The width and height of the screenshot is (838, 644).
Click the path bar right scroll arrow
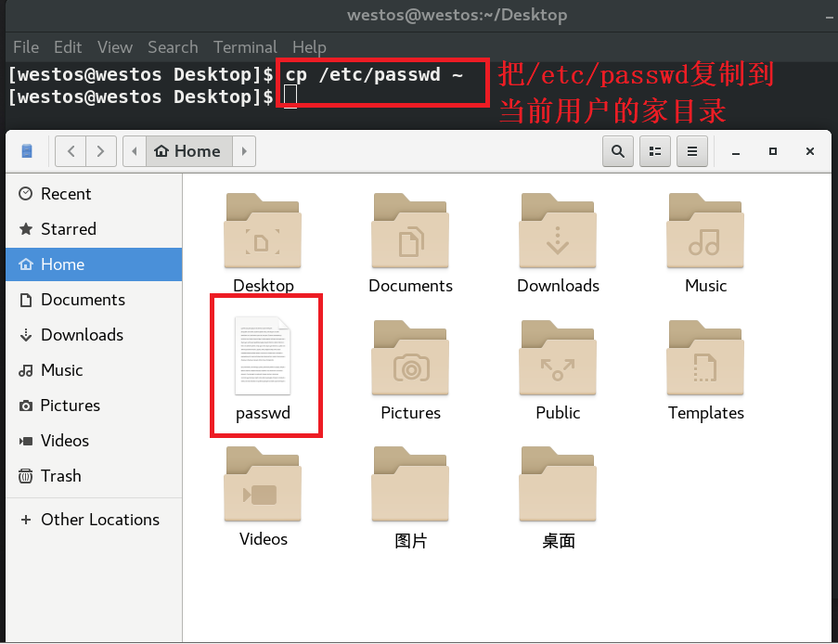tap(244, 151)
